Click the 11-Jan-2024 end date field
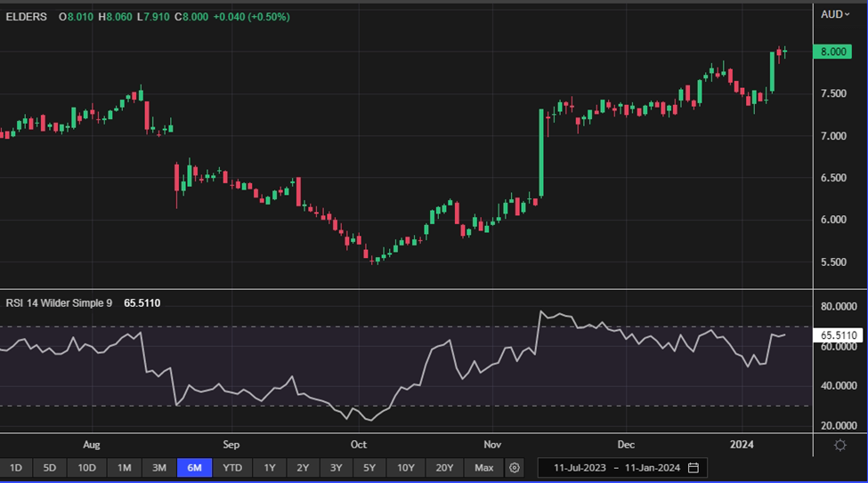The image size is (868, 483). [x=652, y=468]
